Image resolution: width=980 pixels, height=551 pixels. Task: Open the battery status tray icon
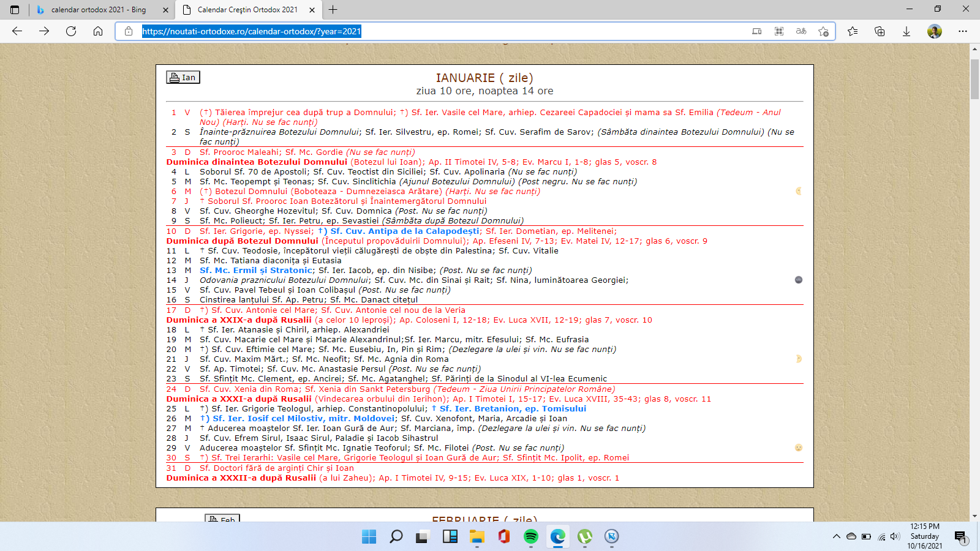866,536
